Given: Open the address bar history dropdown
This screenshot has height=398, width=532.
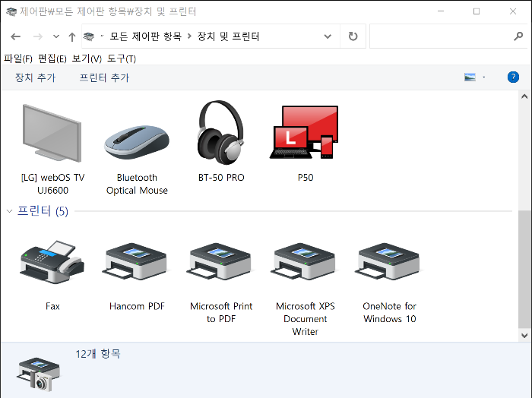Looking at the screenshot, I should pos(328,36).
